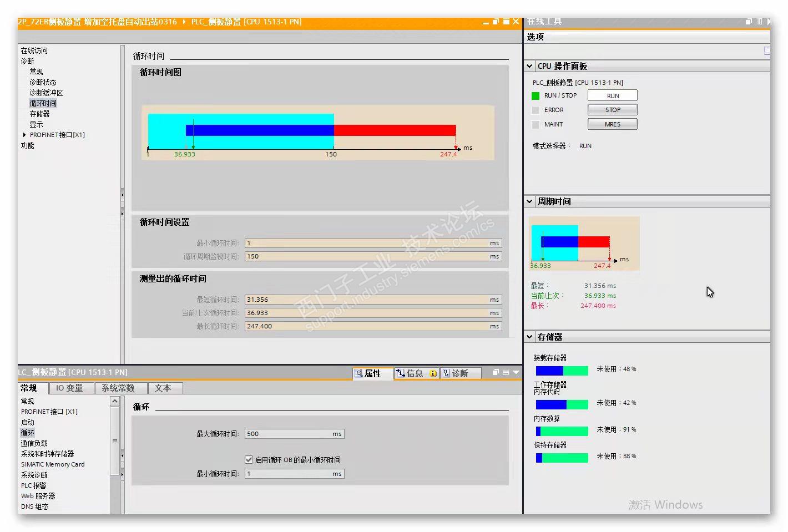Select PLC 报警 in the properties tree
Image resolution: width=788 pixels, height=532 pixels.
pos(34,485)
